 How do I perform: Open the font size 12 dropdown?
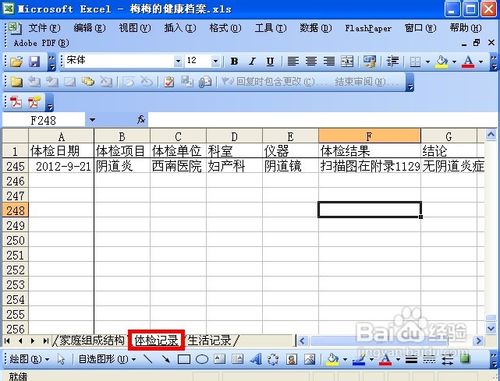point(215,61)
